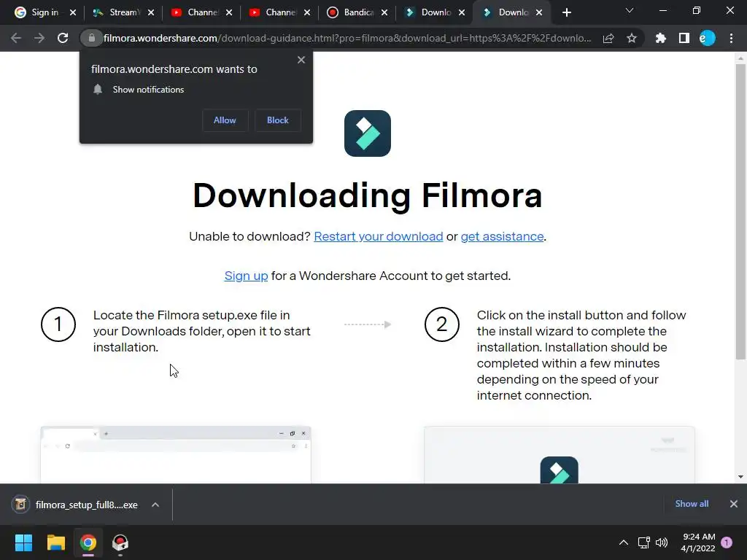Viewport: 747px width, 560px height.
Task: Click the Chrome taskbar icon
Action: coord(88,542)
